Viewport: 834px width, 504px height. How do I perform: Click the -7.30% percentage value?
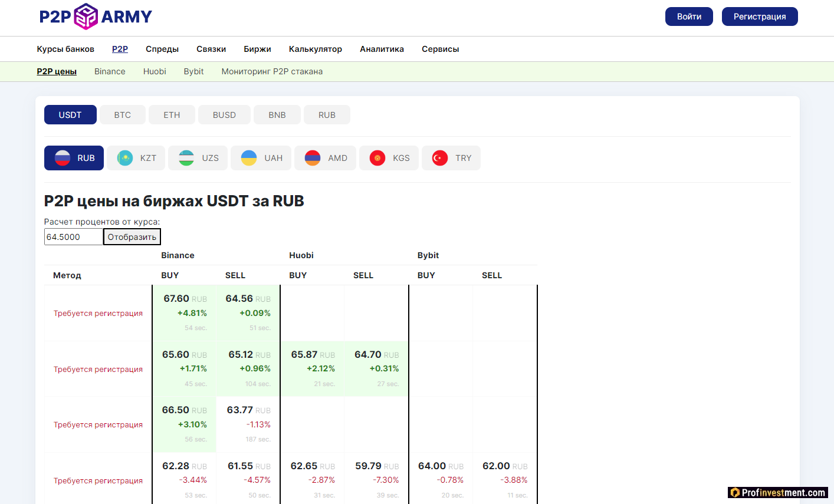(386, 480)
